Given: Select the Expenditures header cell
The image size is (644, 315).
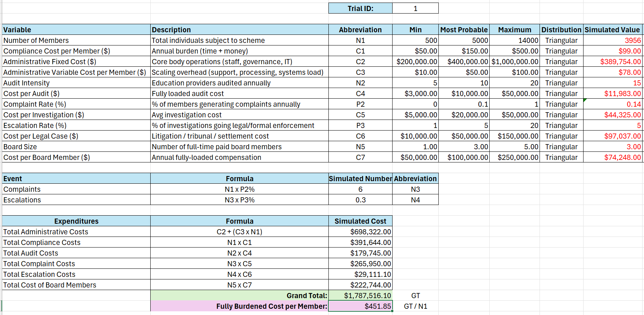Looking at the screenshot, I should (x=76, y=221).
